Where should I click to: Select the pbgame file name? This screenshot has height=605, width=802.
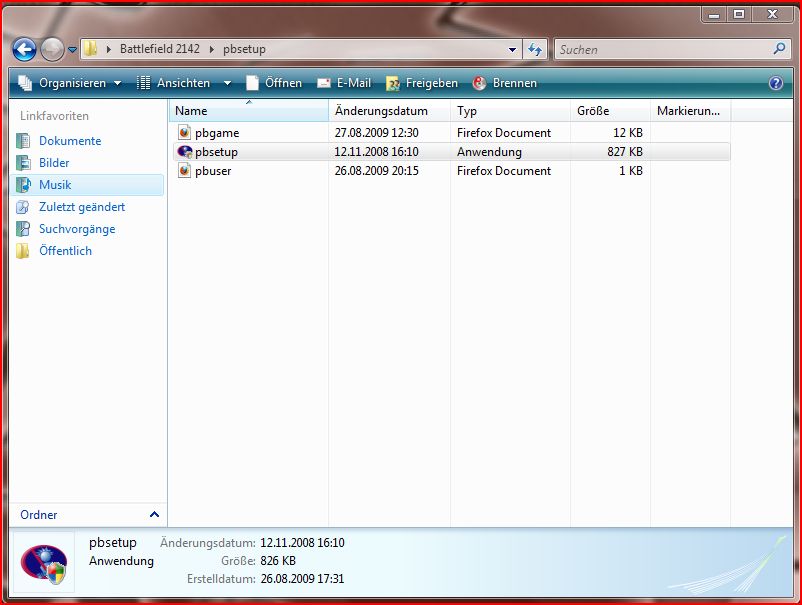(x=217, y=133)
